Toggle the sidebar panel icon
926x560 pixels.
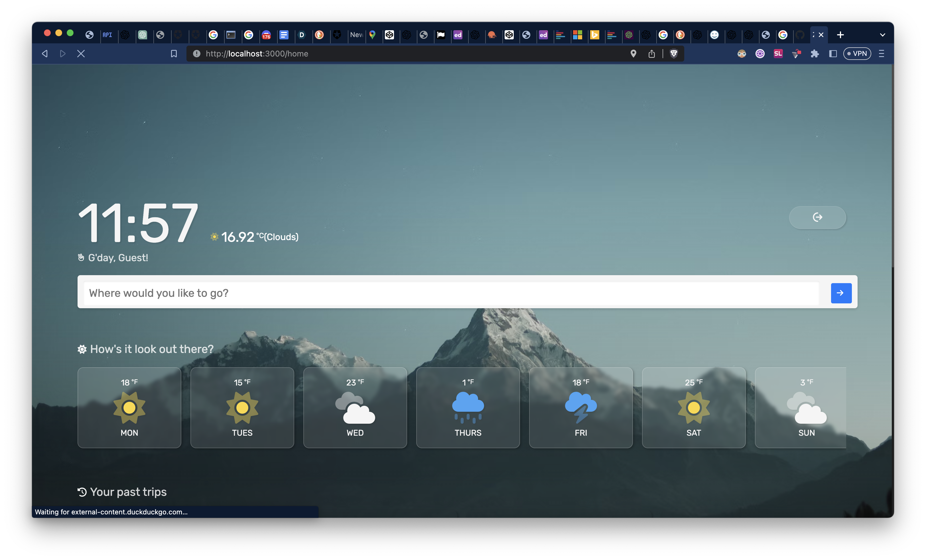[833, 54]
